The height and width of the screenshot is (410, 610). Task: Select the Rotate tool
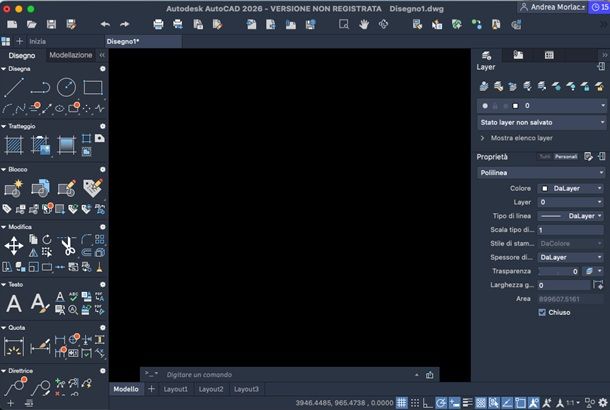(x=47, y=239)
